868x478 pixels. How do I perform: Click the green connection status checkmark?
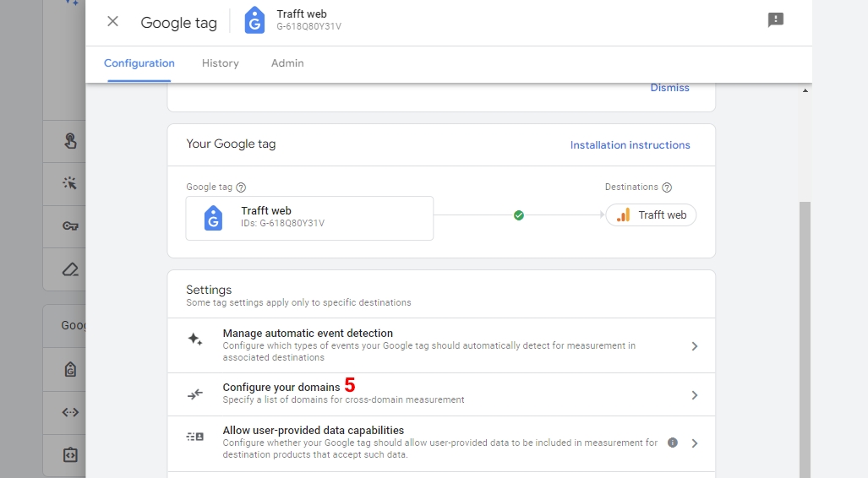pyautogui.click(x=519, y=215)
